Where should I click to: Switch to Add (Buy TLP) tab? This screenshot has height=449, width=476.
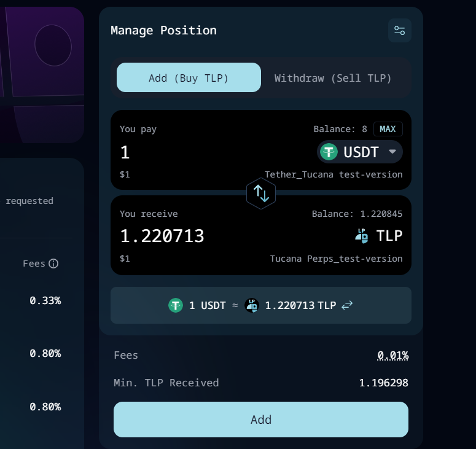(189, 78)
